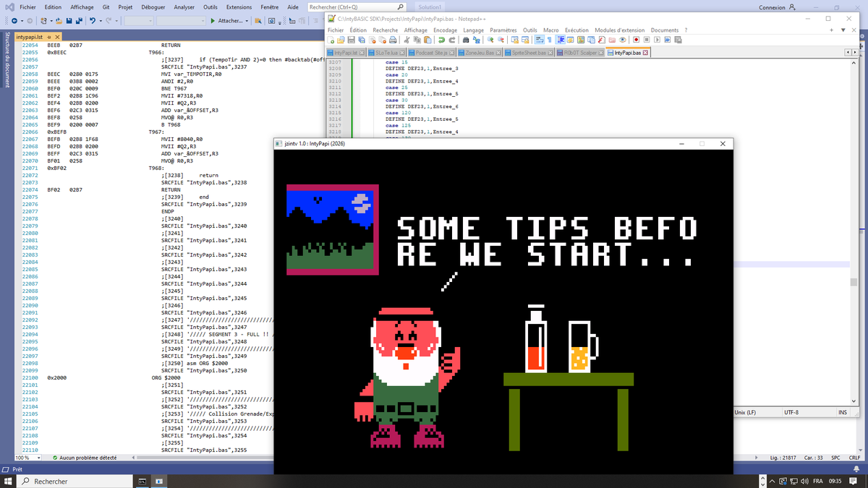
Task: Open the 100 % zoom dropdown
Action: tap(38, 458)
